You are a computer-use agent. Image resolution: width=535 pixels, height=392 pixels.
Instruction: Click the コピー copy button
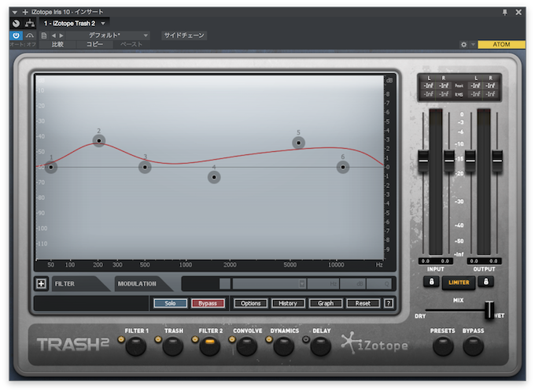pos(94,44)
